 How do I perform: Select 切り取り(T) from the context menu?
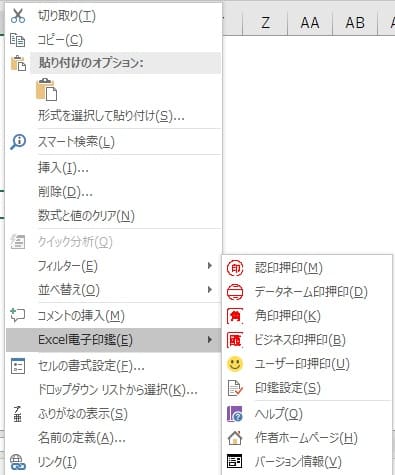click(x=67, y=16)
